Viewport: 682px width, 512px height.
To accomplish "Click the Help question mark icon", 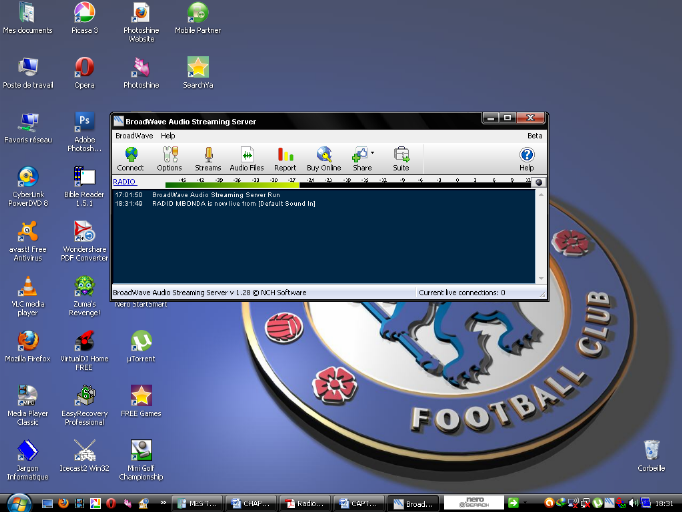I will 526,158.
